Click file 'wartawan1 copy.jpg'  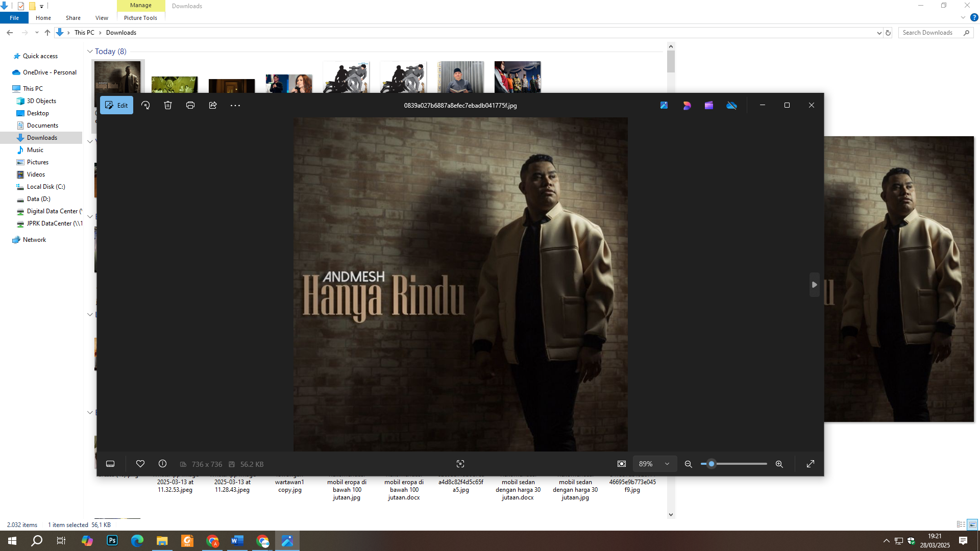point(289,486)
